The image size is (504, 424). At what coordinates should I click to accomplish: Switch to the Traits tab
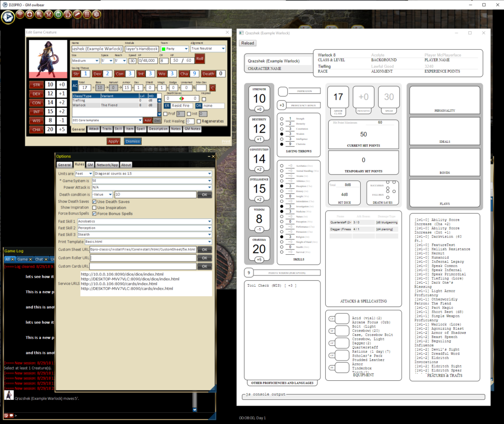tap(107, 129)
